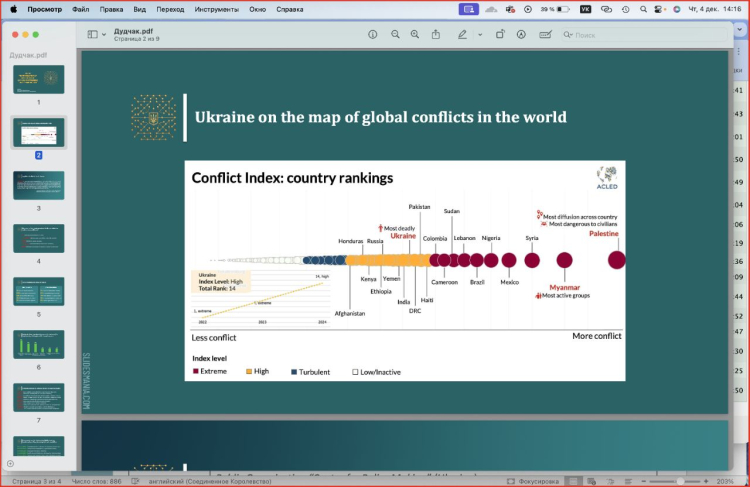This screenshot has height=487, width=750.
Task: Click the form filling icon
Action: click(x=545, y=34)
